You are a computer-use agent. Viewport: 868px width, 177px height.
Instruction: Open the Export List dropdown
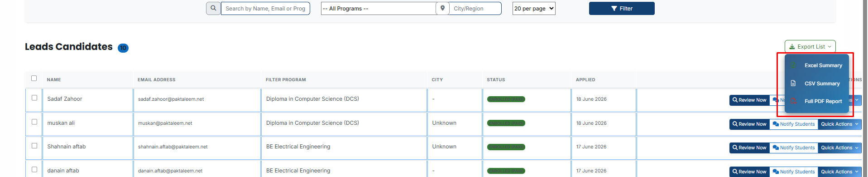(x=810, y=46)
